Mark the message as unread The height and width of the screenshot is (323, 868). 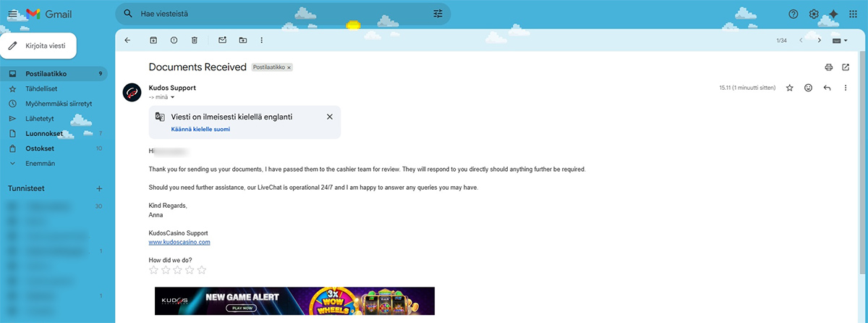(222, 41)
